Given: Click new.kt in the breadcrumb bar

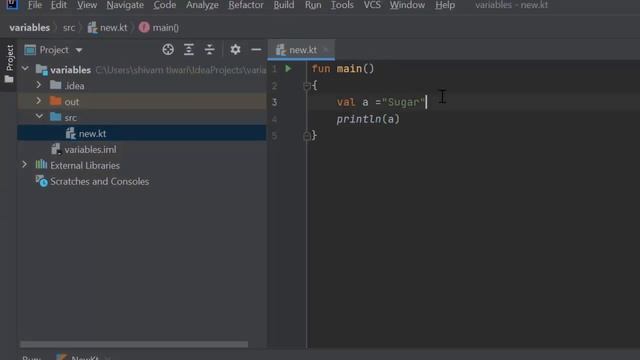Looking at the screenshot, I should coord(108,28).
